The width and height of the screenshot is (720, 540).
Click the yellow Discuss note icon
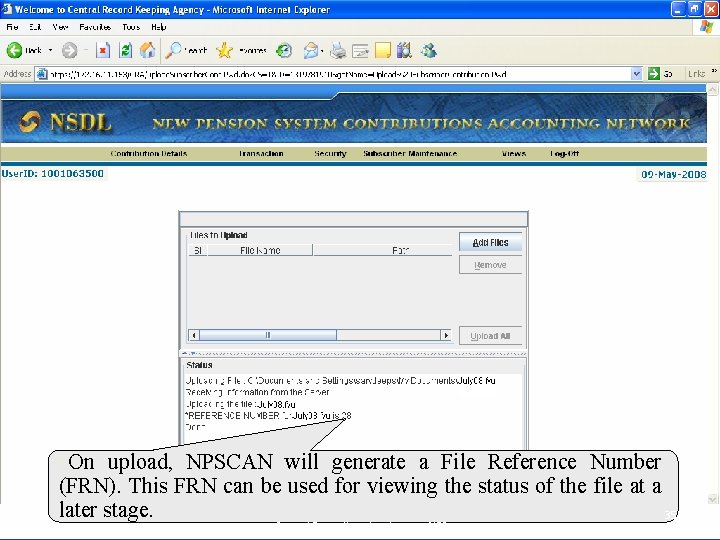pyautogui.click(x=382, y=50)
